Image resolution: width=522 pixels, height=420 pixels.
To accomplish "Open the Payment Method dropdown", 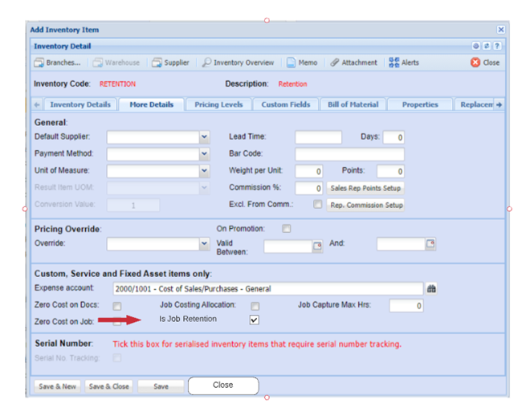I will coord(204,154).
